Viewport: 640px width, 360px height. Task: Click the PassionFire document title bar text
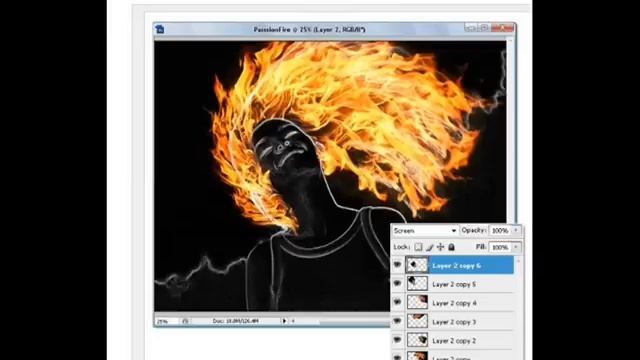(x=309, y=29)
